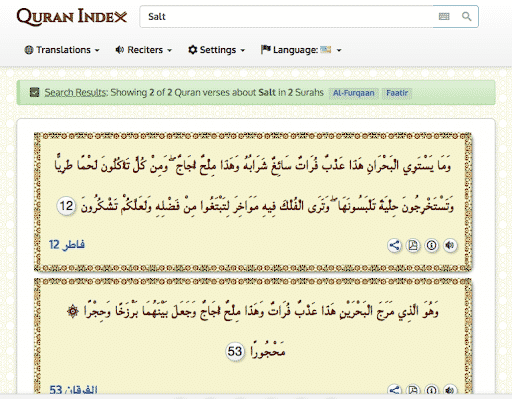Open the Reciters dropdown
Screen dimensions: 512x399
point(144,50)
